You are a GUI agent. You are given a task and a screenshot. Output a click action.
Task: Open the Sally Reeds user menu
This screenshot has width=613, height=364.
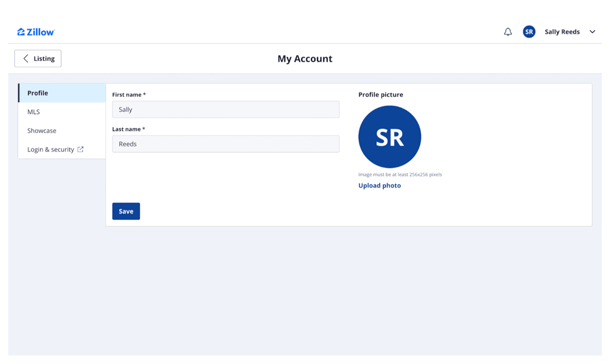(562, 32)
